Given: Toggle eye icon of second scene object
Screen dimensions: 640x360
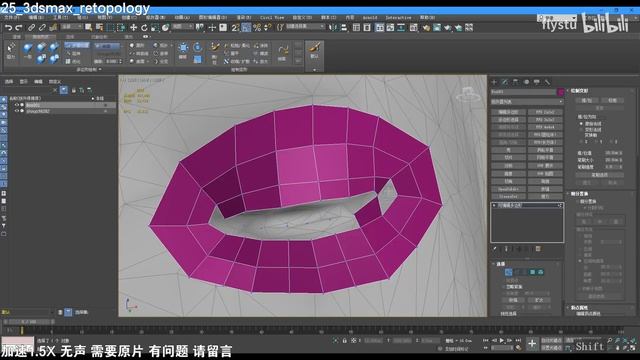Looking at the screenshot, I should tap(17, 111).
